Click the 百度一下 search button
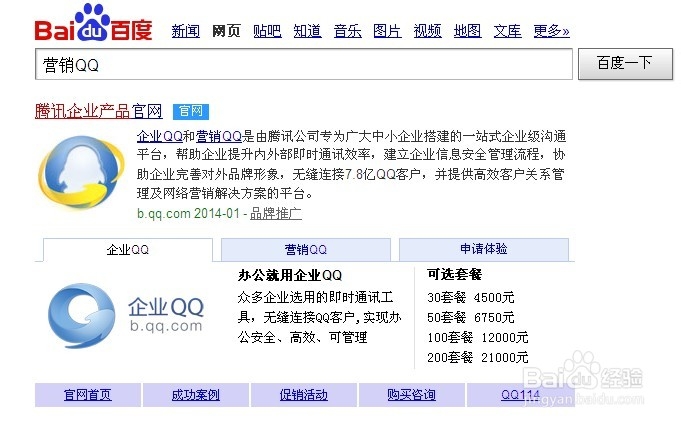Screen dimensions: 681x424 pyautogui.click(x=625, y=64)
